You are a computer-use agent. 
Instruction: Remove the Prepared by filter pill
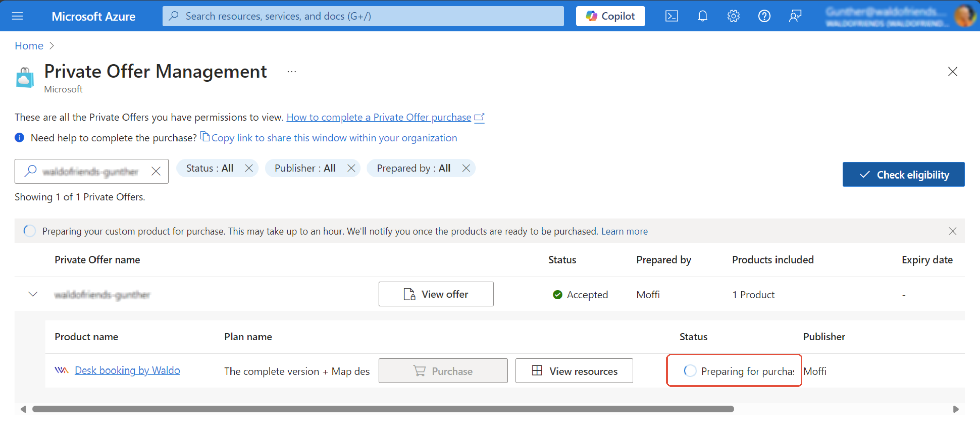click(466, 168)
